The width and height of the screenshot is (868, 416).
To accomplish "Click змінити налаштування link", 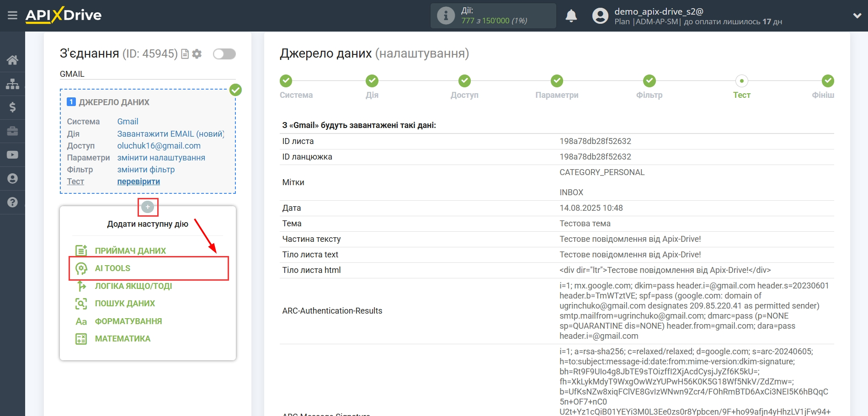I will pos(161,158).
